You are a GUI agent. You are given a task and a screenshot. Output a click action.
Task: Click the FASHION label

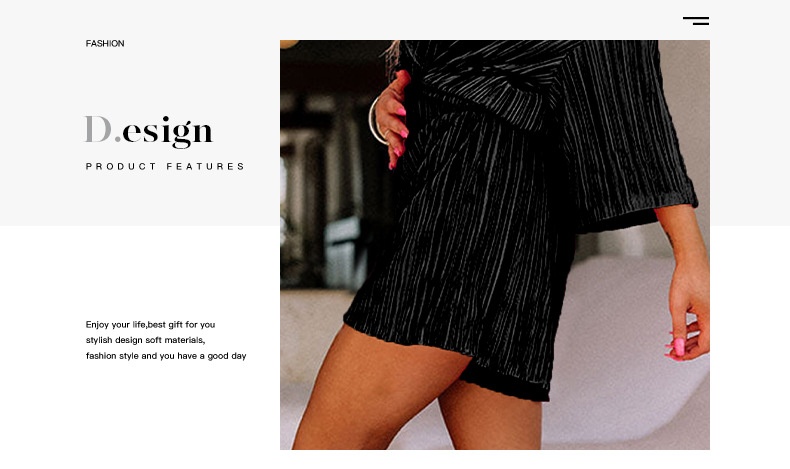pos(105,43)
